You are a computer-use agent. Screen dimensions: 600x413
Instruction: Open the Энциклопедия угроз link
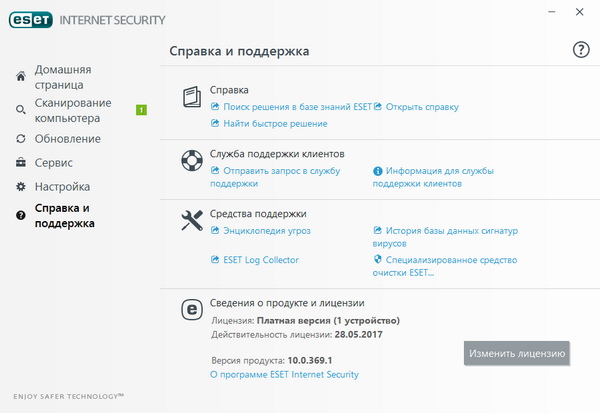(266, 230)
